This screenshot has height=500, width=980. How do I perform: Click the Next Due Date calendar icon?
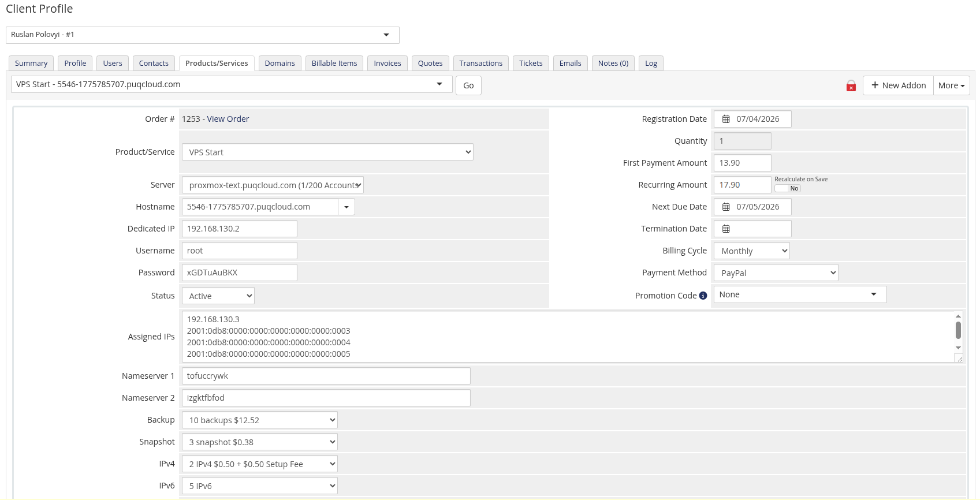[726, 207]
